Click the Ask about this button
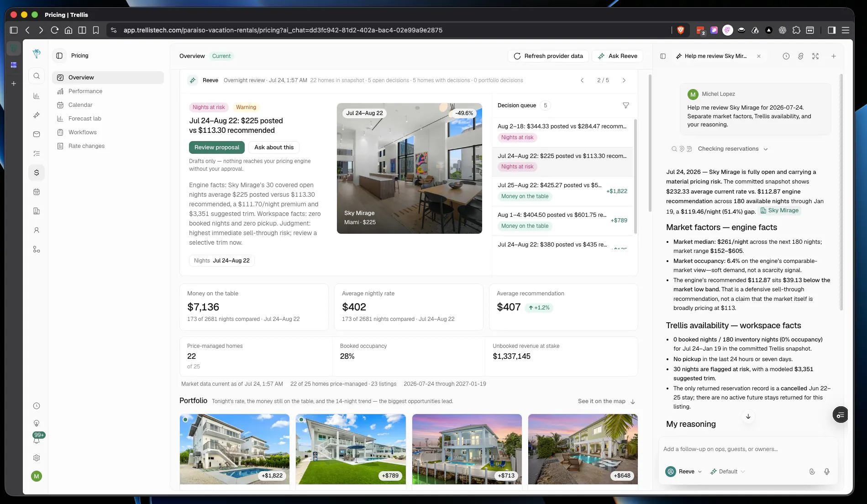The width and height of the screenshot is (867, 504). 274,147
